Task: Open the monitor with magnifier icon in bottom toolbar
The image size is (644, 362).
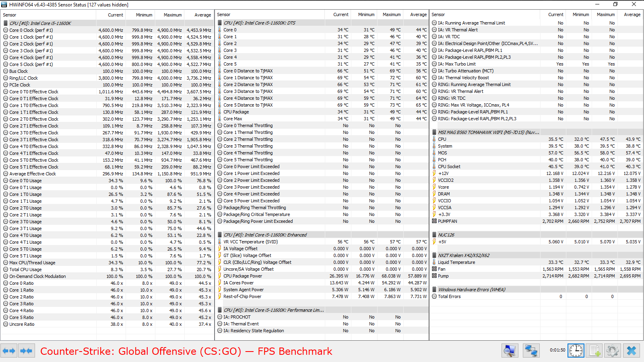Action: tap(510, 351)
